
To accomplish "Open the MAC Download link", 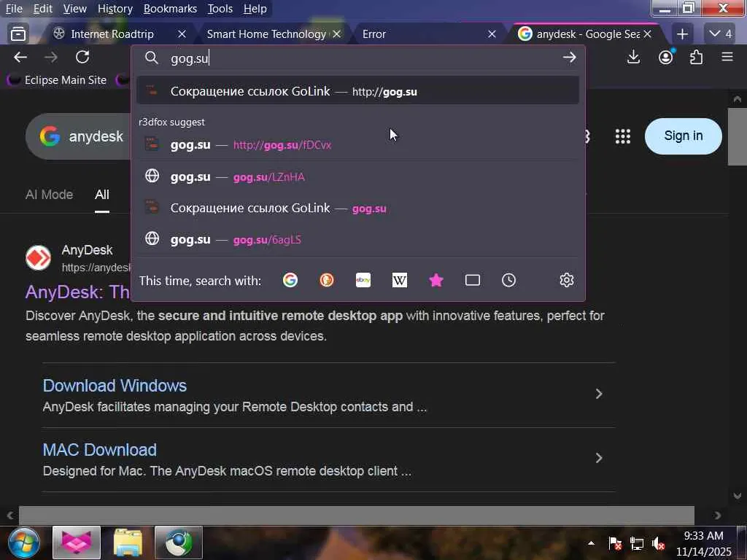I will pyautogui.click(x=99, y=450).
